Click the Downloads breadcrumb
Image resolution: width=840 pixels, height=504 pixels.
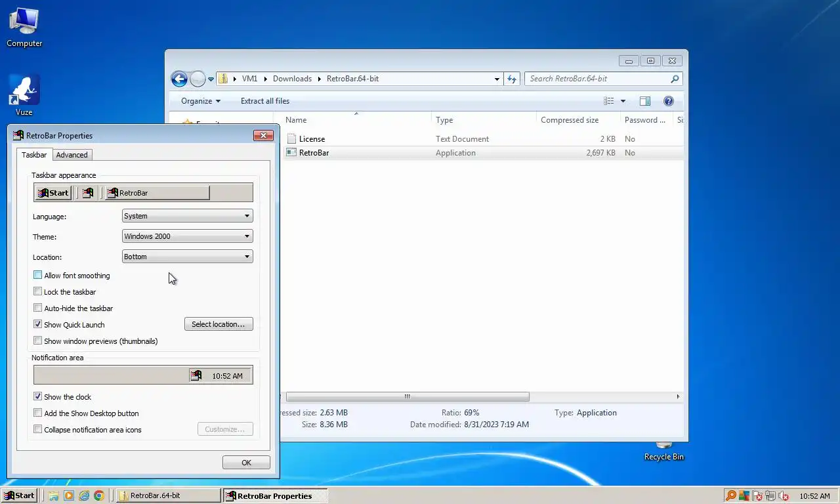[x=292, y=79]
